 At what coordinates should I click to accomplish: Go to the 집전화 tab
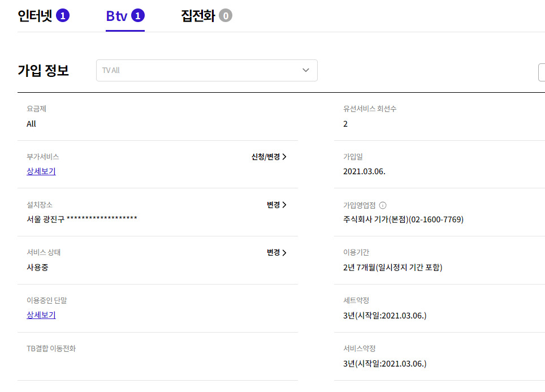click(x=198, y=16)
